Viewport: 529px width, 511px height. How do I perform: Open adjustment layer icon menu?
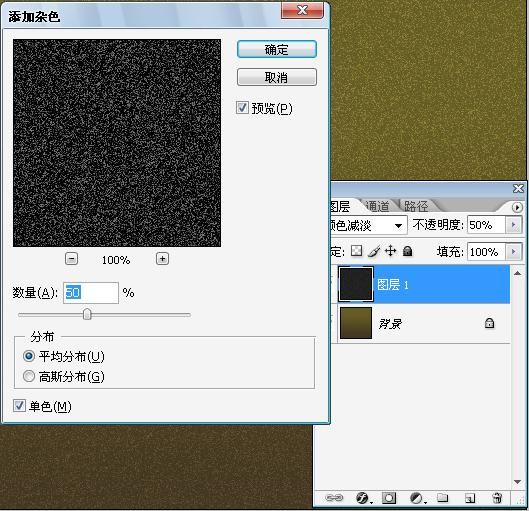pyautogui.click(x=417, y=498)
